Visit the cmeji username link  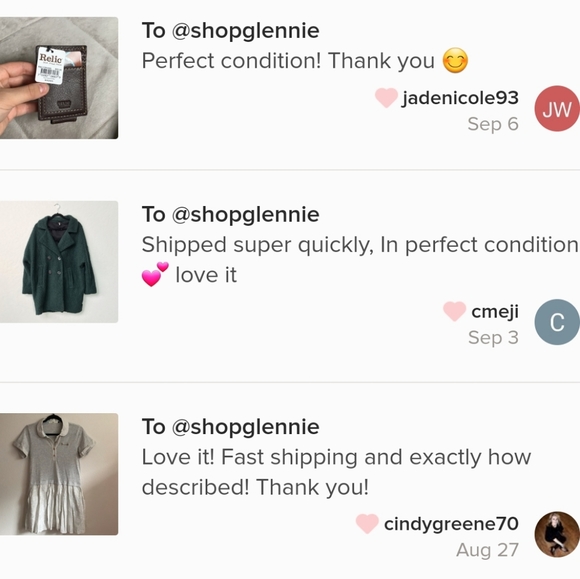coord(495,312)
